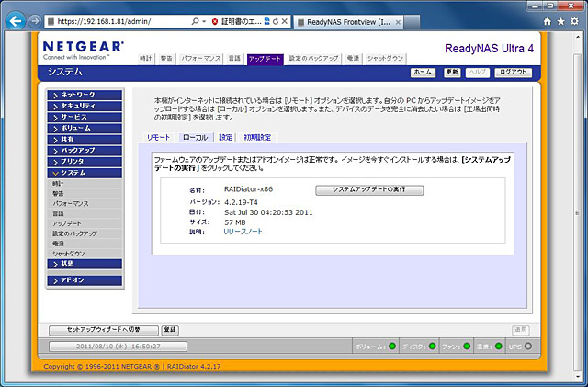Click the browser address bar URL field
Viewport: 588px width, 387px height.
(x=119, y=20)
